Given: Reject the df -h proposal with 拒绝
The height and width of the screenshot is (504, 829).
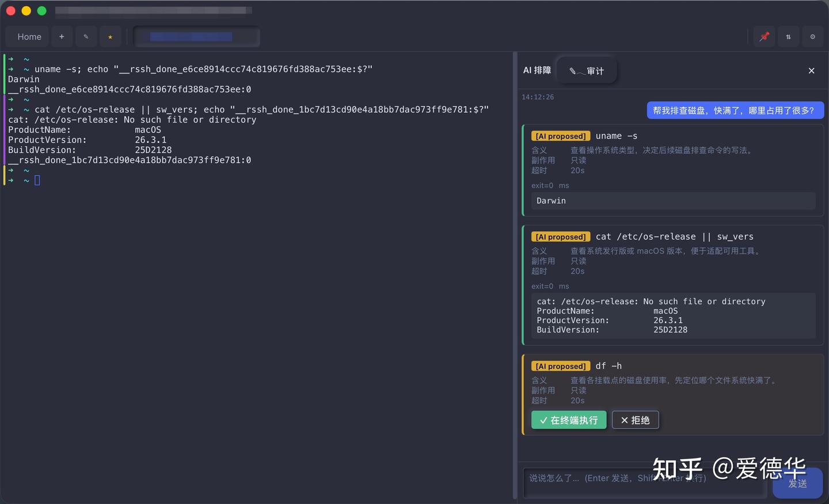Looking at the screenshot, I should tap(635, 420).
